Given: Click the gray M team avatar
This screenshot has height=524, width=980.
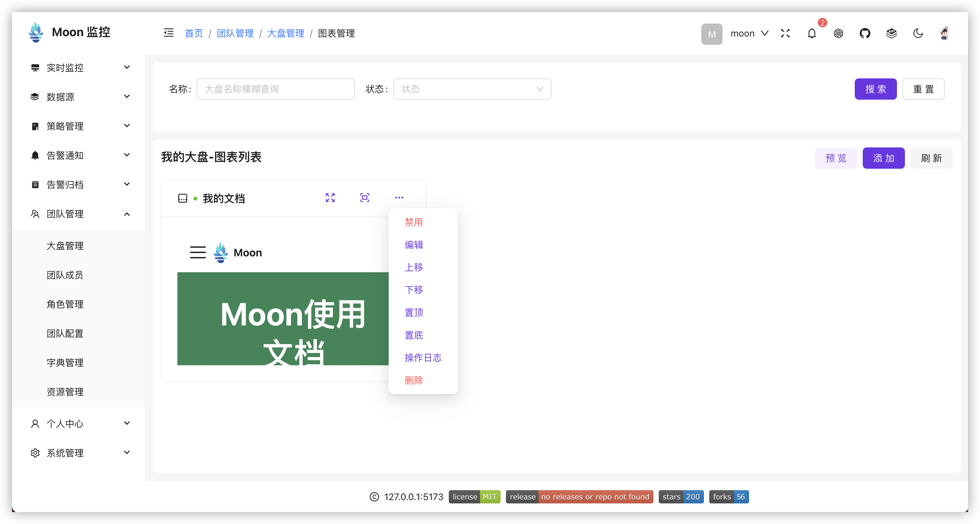Looking at the screenshot, I should point(711,34).
